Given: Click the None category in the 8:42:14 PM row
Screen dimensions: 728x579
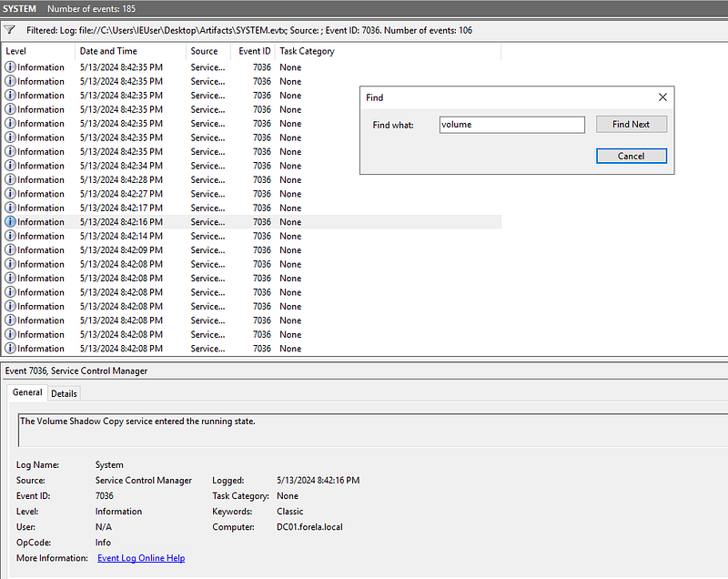Looking at the screenshot, I should tap(290, 236).
